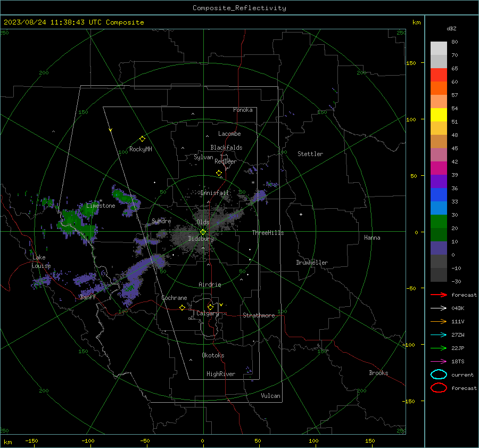Click the yellow diamond marker beside RockyMH
The width and height of the screenshot is (479, 448).
[142, 139]
